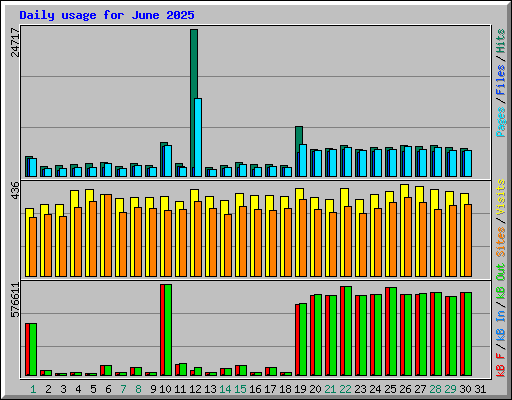512x400 pixels.
Task: Click green weekend day label 22
Action: (x=345, y=389)
